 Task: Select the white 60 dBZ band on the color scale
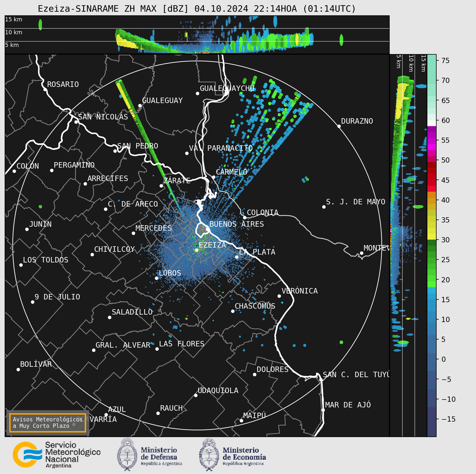[x=432, y=123]
